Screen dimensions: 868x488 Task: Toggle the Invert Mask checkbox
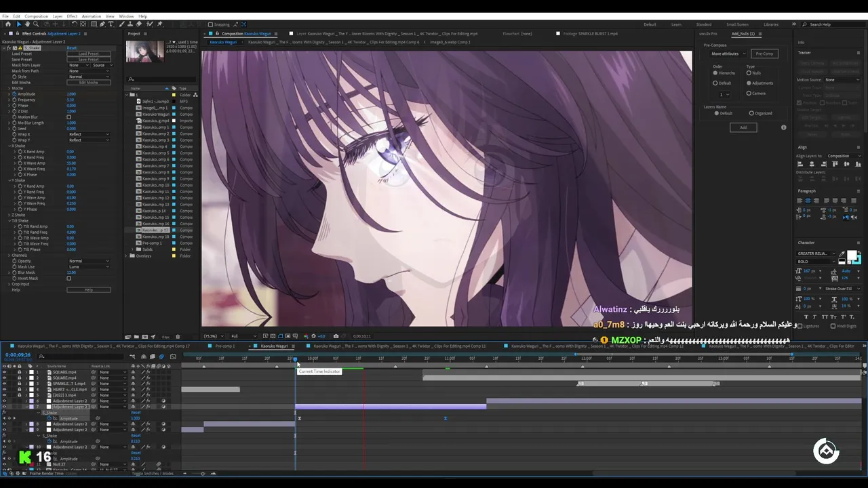click(68, 278)
